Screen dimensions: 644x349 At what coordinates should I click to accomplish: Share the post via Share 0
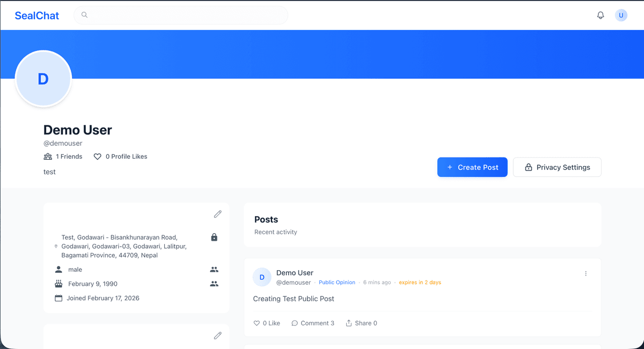pos(361,323)
